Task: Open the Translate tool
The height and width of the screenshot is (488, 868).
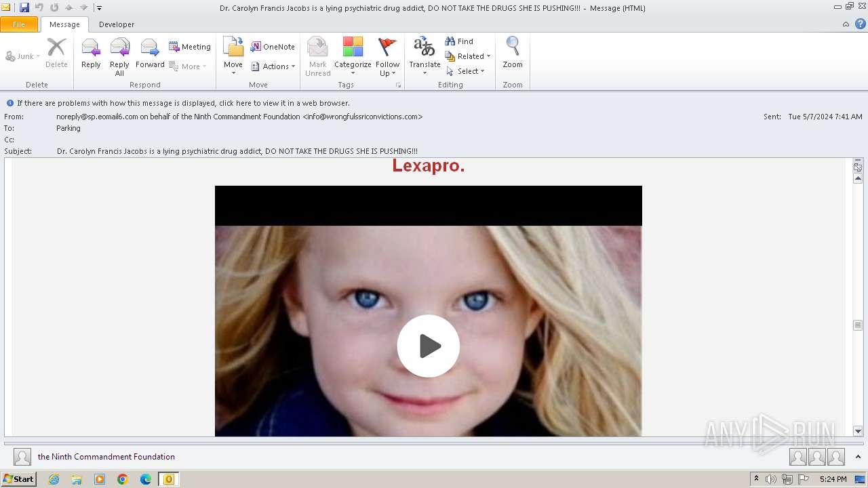Action: pos(425,56)
